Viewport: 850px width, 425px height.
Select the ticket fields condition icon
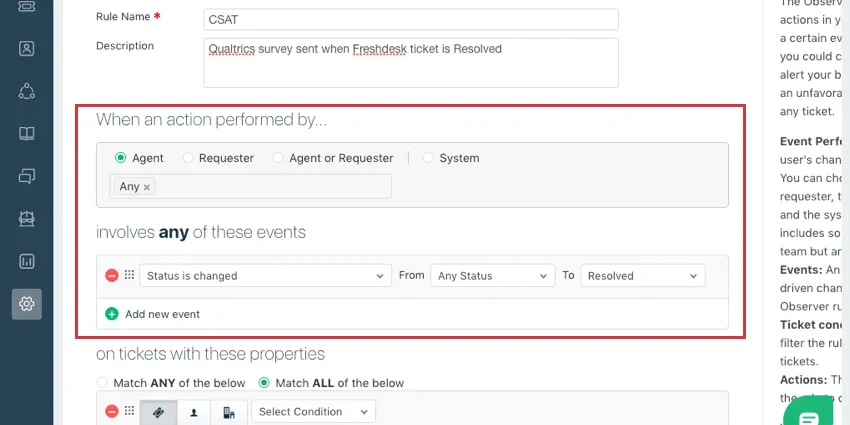[158, 412]
